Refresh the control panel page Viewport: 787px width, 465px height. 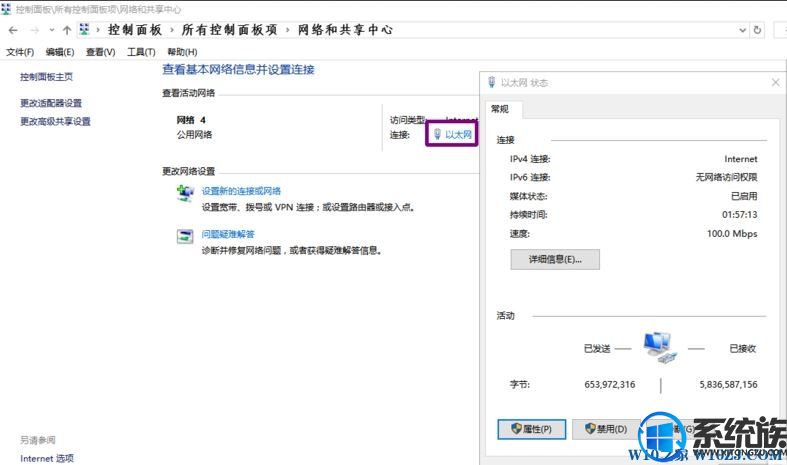pos(757,30)
